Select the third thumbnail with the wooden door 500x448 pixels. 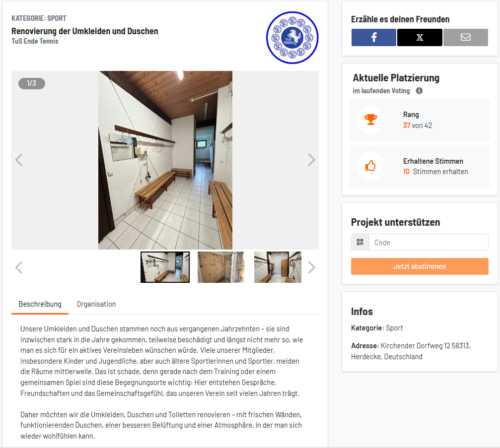coord(278,267)
